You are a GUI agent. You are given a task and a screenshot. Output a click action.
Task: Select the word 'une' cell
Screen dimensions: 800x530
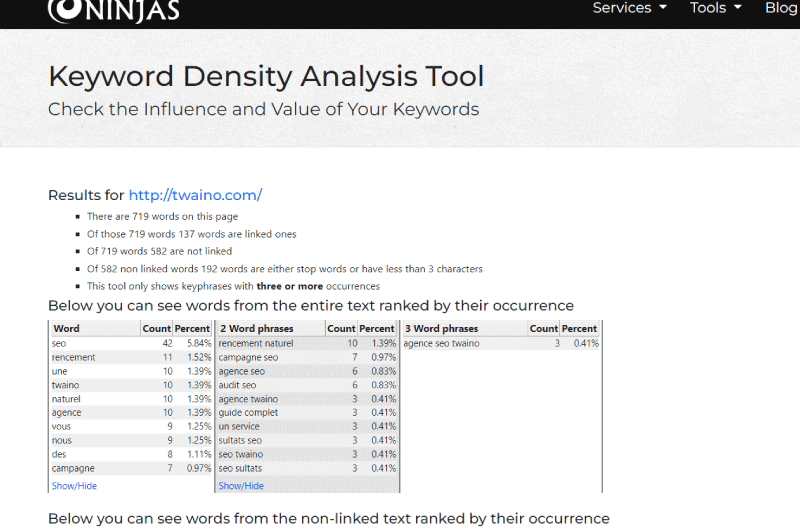pyautogui.click(x=59, y=371)
